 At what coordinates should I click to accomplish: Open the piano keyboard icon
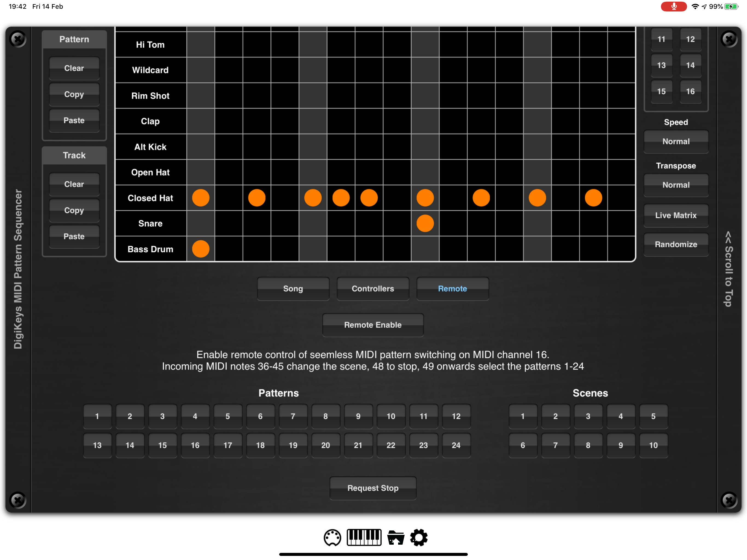point(364,537)
